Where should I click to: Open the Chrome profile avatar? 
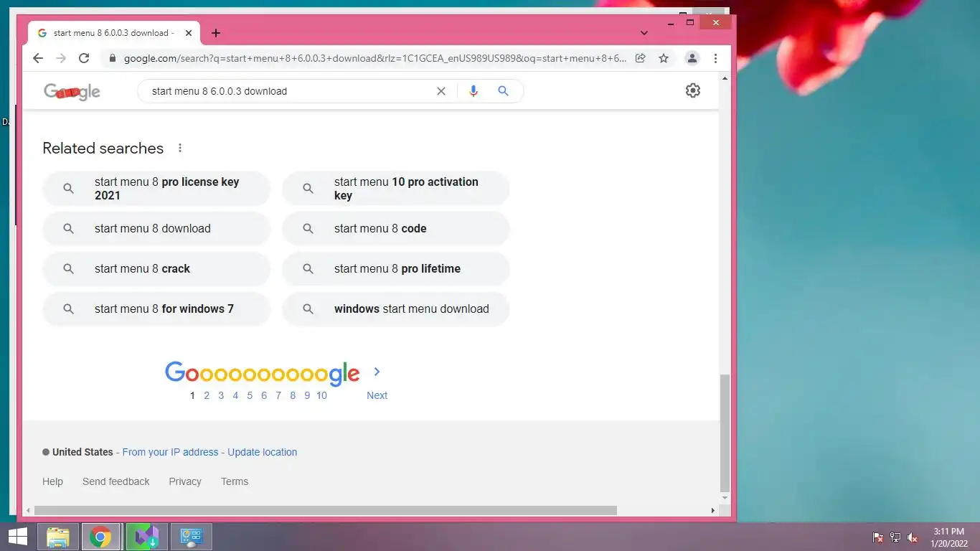coord(692,59)
